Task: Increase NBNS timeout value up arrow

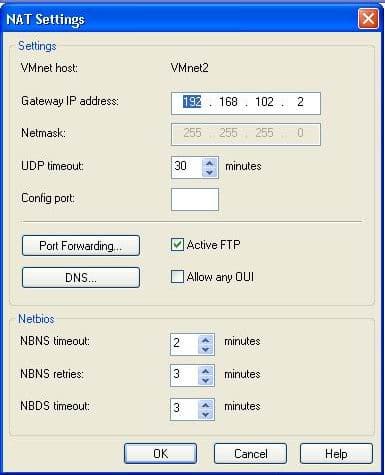Action: pos(205,340)
